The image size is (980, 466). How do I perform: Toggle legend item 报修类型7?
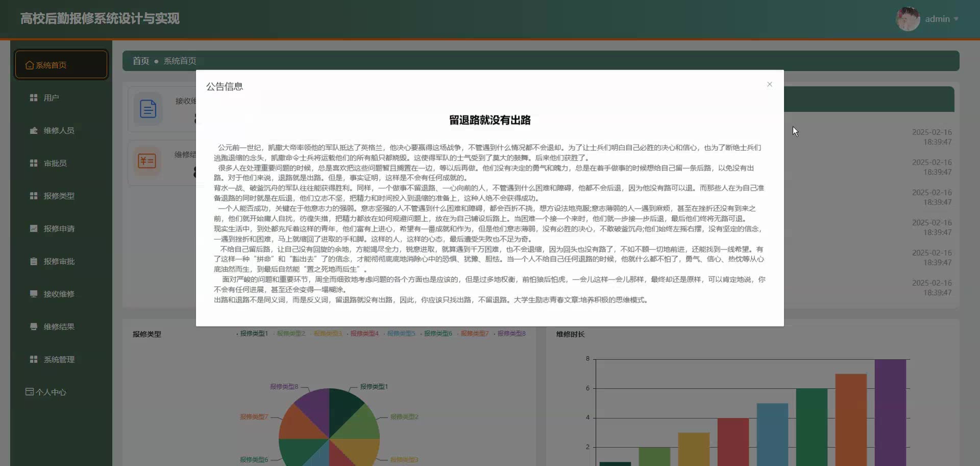point(473,333)
